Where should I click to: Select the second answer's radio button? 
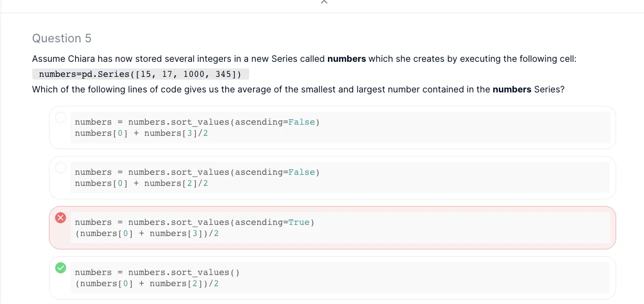(x=61, y=168)
